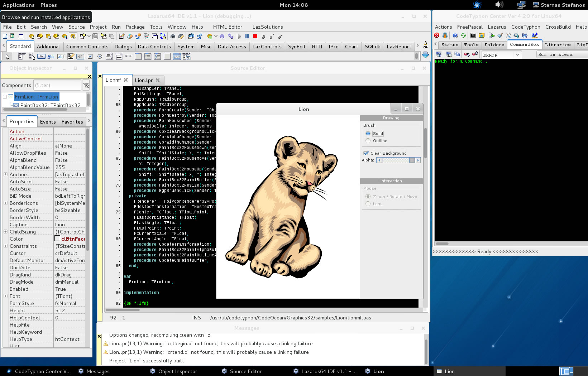Click the copy output icon in CommandBox toolbar
This screenshot has height=376, width=588.
coord(457,54)
